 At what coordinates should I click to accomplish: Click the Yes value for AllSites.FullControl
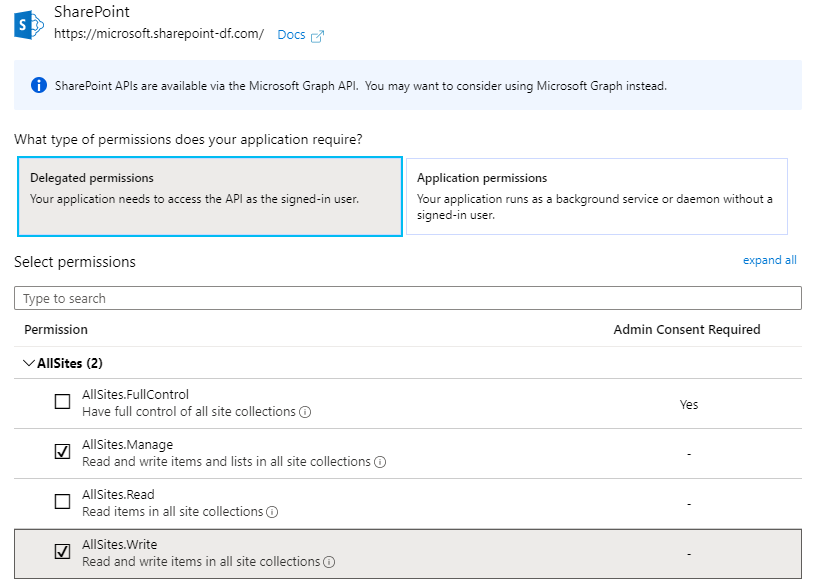(x=689, y=405)
